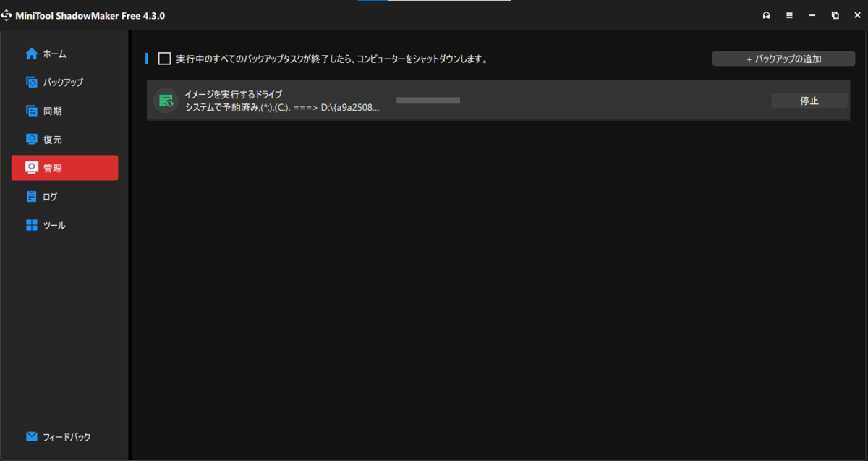Click the backup task progress bar
Screen dimensions: 868x461
coord(428,101)
